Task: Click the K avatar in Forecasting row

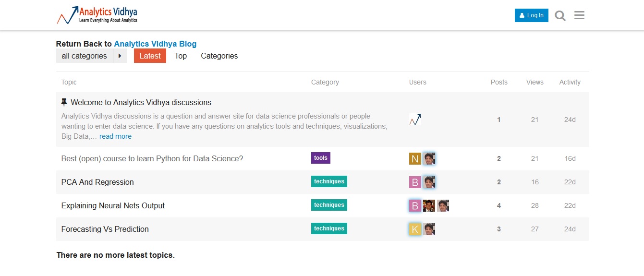Action: point(415,229)
